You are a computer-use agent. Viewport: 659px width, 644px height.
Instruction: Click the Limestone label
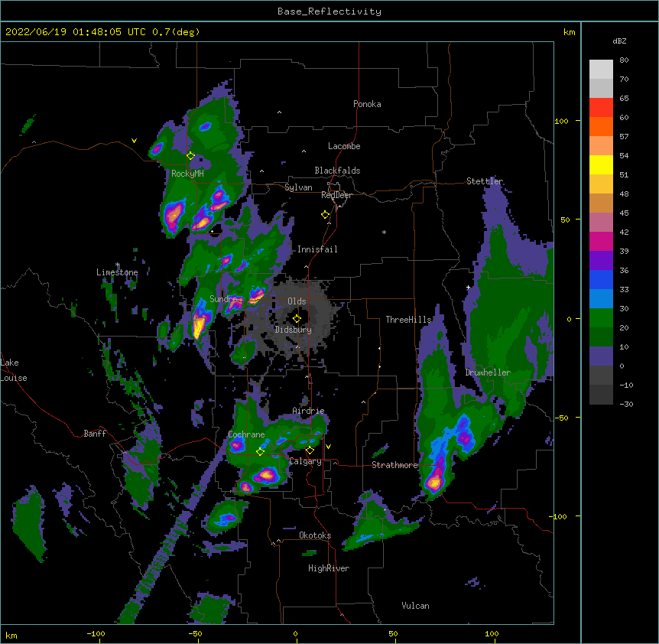click(x=117, y=272)
